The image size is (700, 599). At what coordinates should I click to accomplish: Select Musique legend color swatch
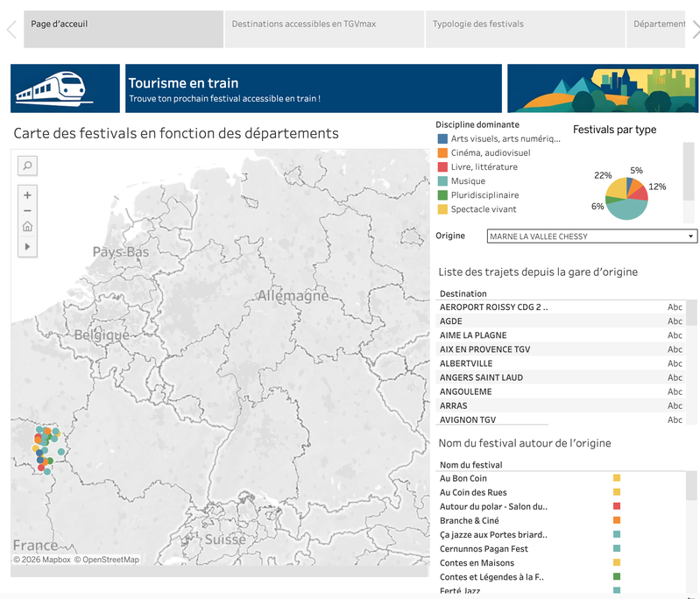click(x=442, y=181)
